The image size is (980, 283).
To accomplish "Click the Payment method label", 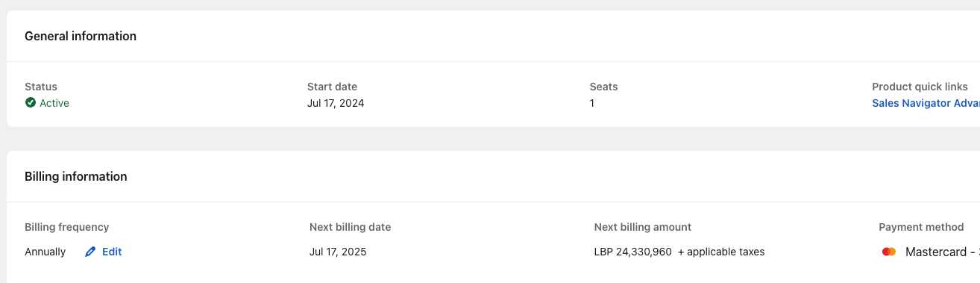I will pyautogui.click(x=921, y=227).
